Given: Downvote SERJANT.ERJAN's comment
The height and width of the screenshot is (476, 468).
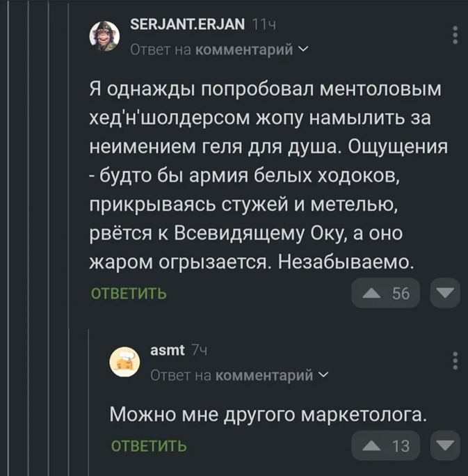Looking at the screenshot, I should pos(445,294).
